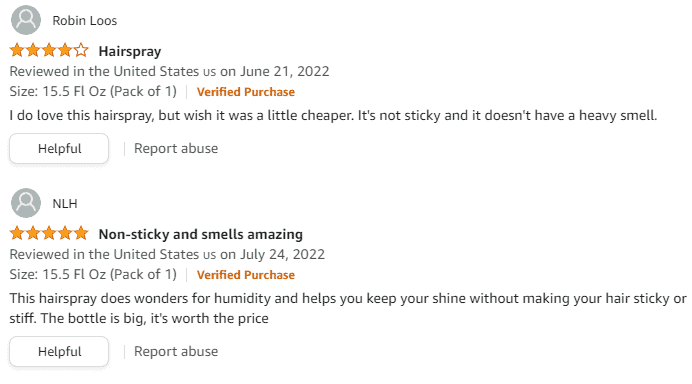Click Verified Purchase on NLH review
692x384 pixels.
(x=246, y=275)
